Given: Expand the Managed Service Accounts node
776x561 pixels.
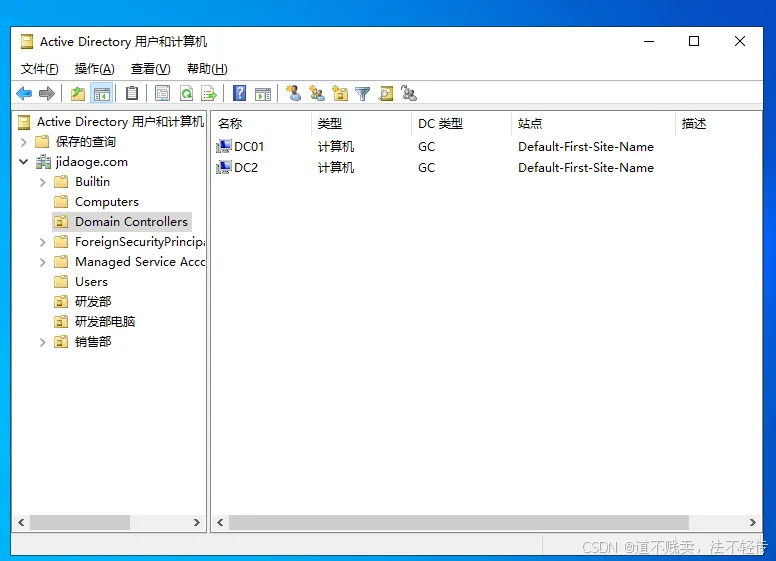Looking at the screenshot, I should pyautogui.click(x=43, y=262).
